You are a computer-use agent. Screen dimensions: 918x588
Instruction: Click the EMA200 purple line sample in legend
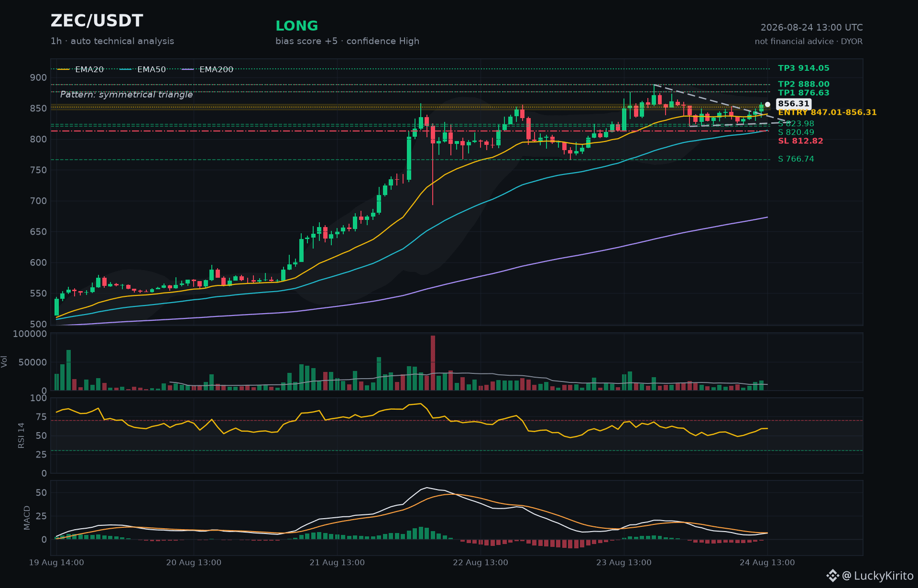coord(188,69)
